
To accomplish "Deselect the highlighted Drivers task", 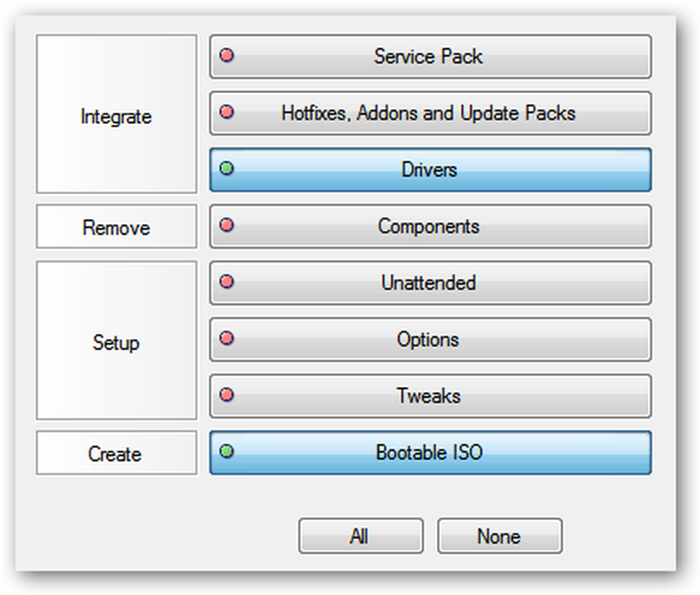I will 430,169.
